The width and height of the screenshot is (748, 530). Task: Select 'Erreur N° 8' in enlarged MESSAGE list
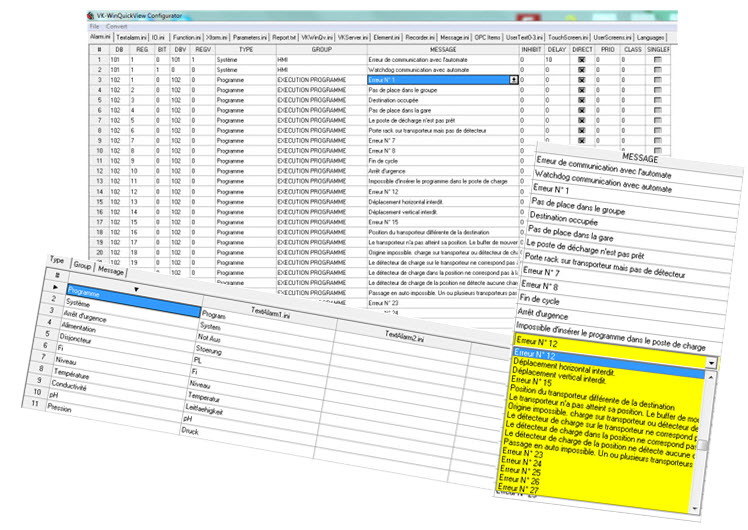[539, 285]
